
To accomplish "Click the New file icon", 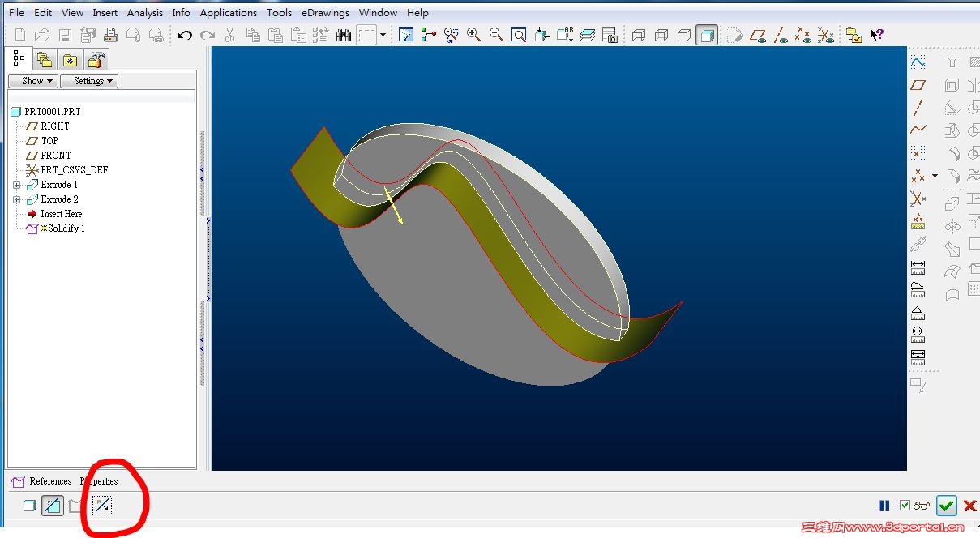I will click(x=20, y=35).
